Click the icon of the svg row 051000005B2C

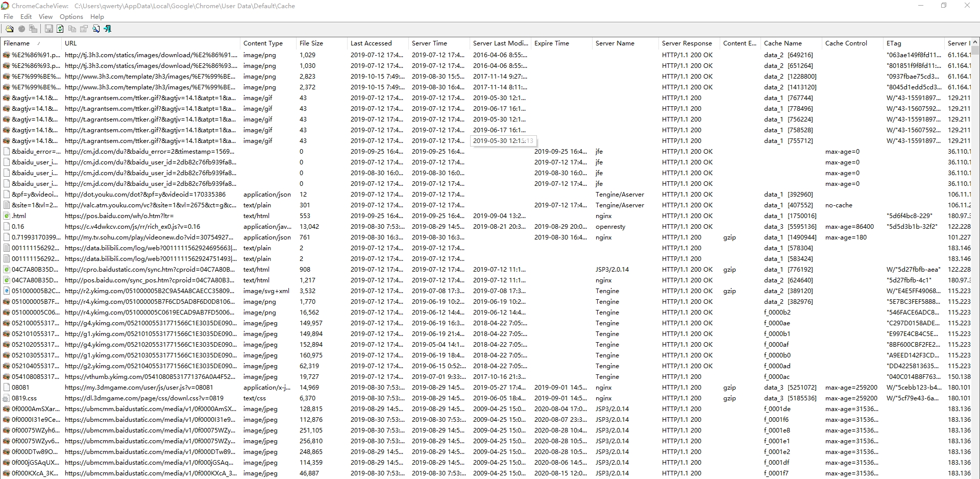coord(7,291)
